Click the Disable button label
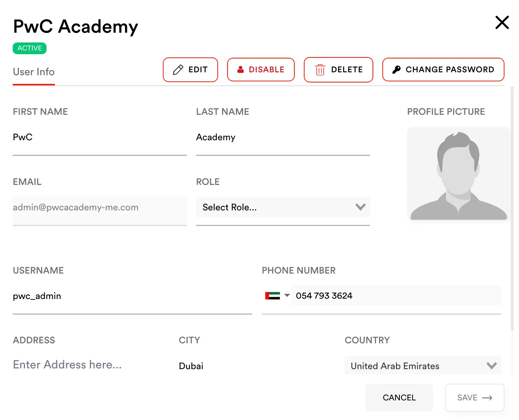Screen dimensions: 519x420 (266, 70)
